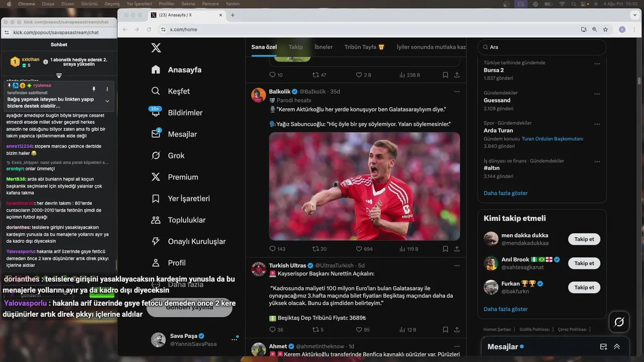
Task: Open Hizmet Şartları footer link
Action: (497, 329)
